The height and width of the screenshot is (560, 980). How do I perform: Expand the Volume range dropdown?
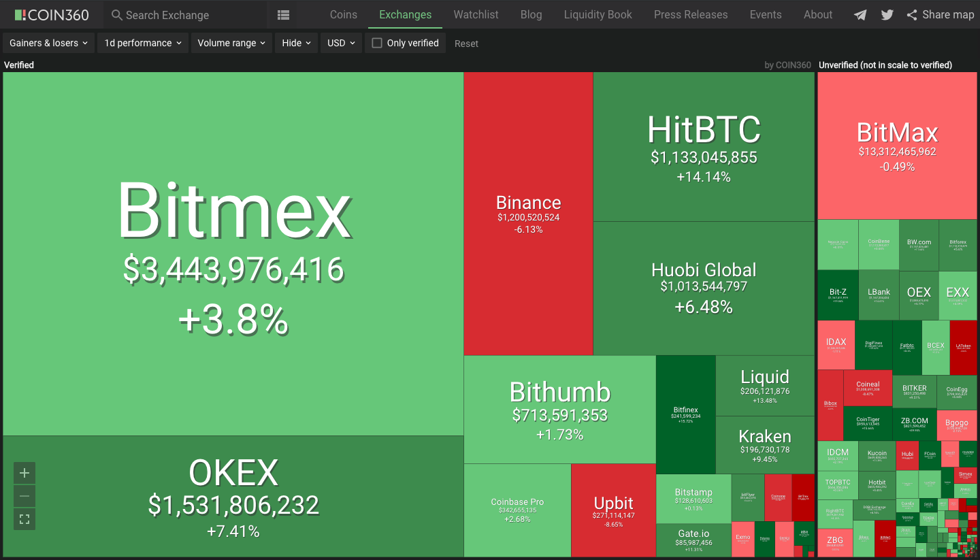[x=231, y=43]
